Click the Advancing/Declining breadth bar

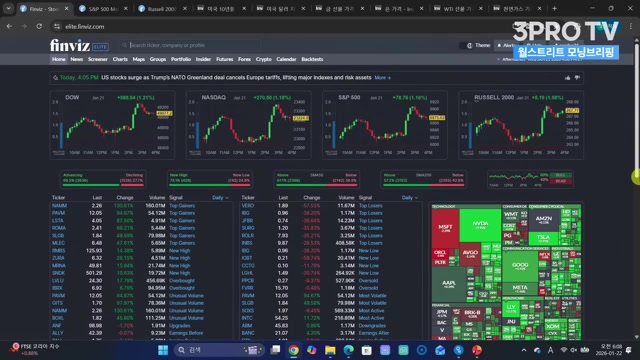point(103,180)
